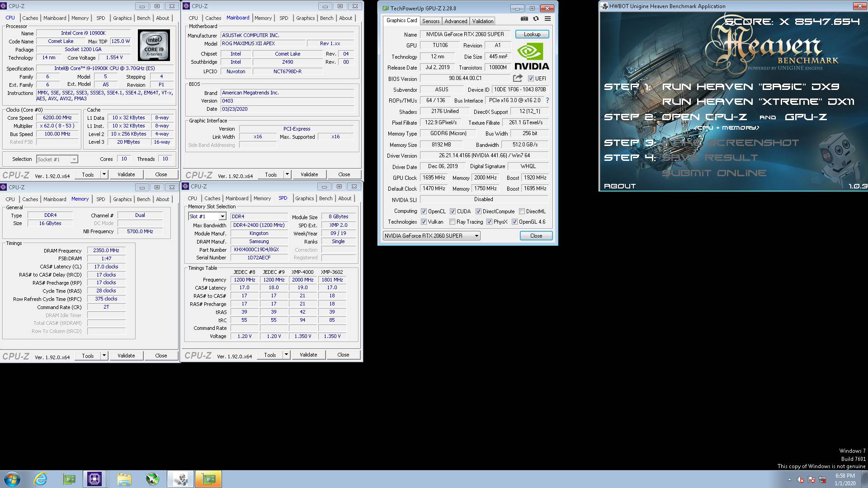Open the Slot #1 memory slot dropdown
The height and width of the screenshot is (488, 868).
(207, 216)
